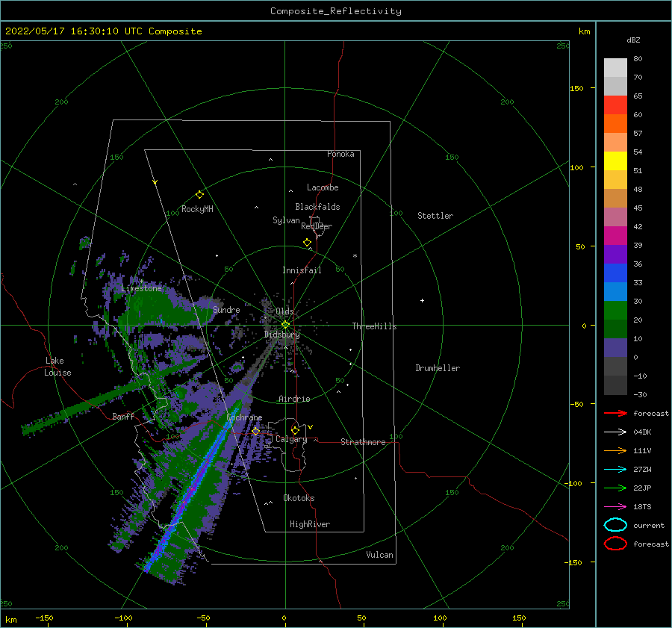
Task: Select the magenta 42 dBZ swatch
Action: click(615, 235)
